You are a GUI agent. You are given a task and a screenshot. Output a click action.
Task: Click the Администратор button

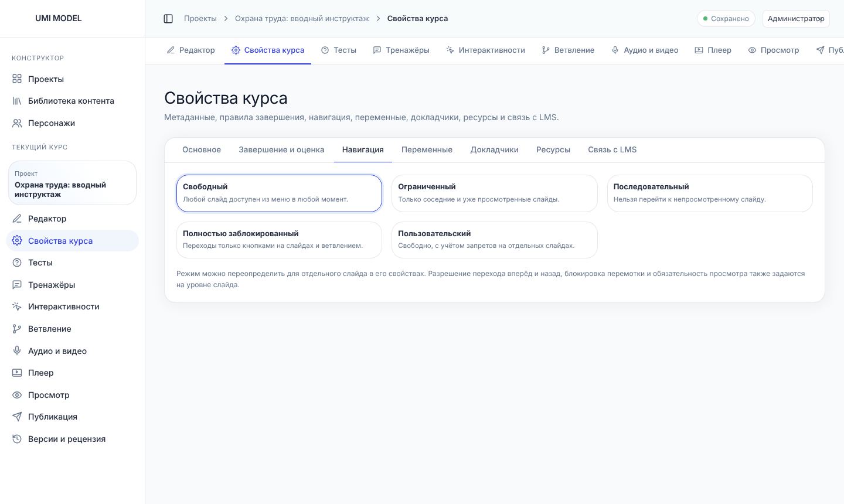tap(796, 19)
